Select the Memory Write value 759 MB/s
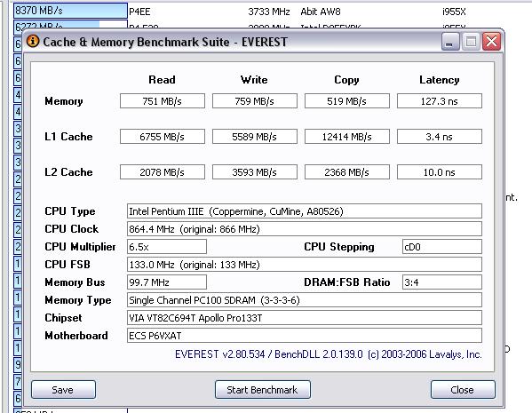 255,101
